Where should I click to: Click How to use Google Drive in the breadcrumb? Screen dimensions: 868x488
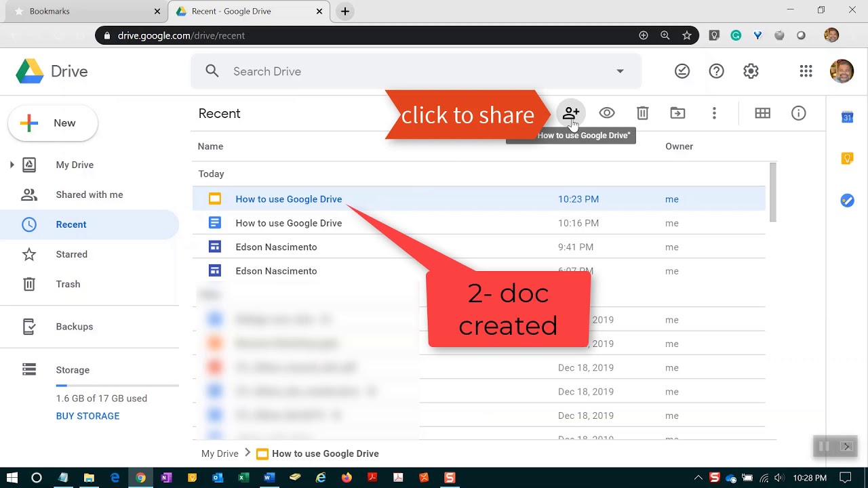click(325, 453)
